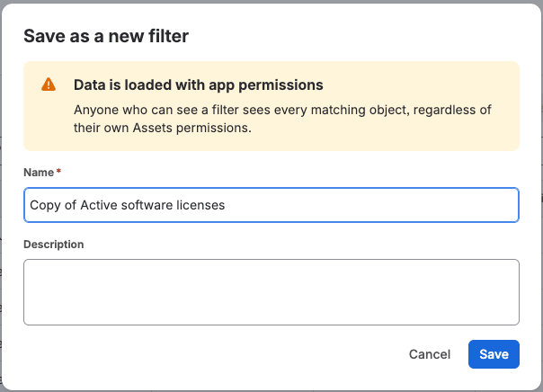Click the 'Save as a new filter' title

(x=106, y=36)
